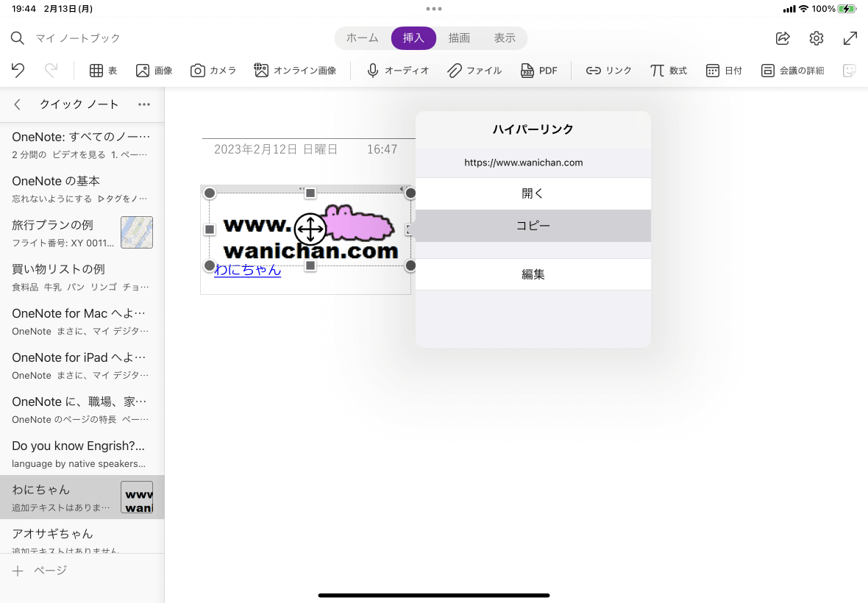Screen dimensions: 868x603
Task: Open the 買い物リストの例 page
Action: point(82,277)
